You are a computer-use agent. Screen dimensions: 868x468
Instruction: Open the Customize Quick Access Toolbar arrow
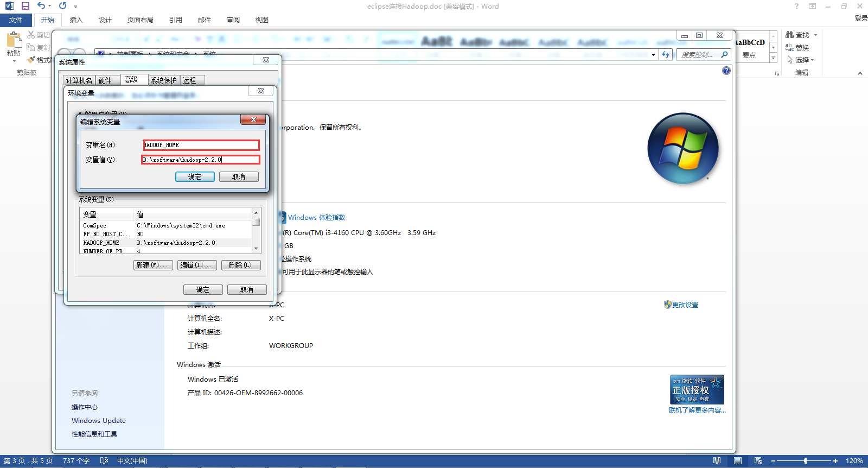[x=75, y=7]
